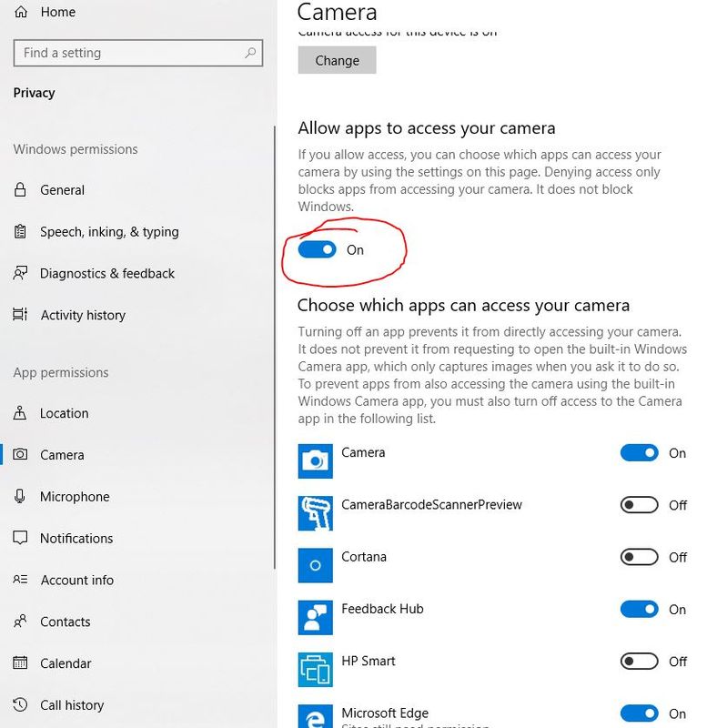
Task: Click the CameraBarcodeScannerPreview app icon
Action: [x=316, y=513]
